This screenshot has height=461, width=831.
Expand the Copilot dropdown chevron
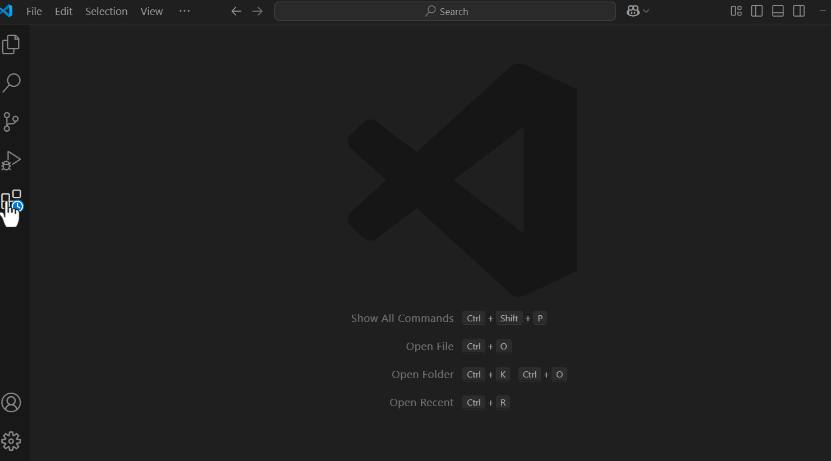(x=646, y=11)
